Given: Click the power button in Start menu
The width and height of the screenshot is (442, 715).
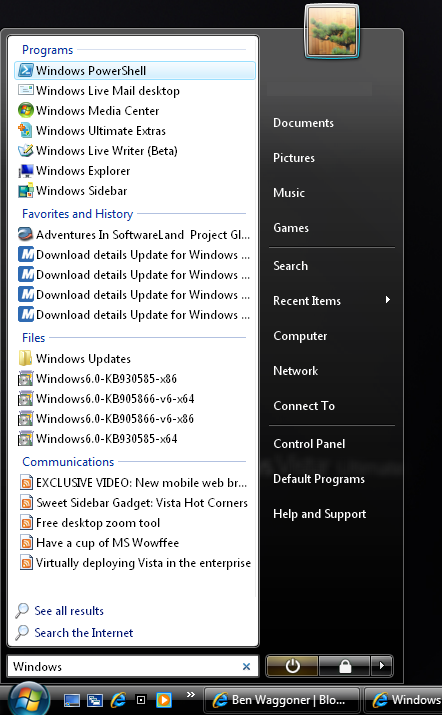Looking at the screenshot, I should tap(292, 667).
